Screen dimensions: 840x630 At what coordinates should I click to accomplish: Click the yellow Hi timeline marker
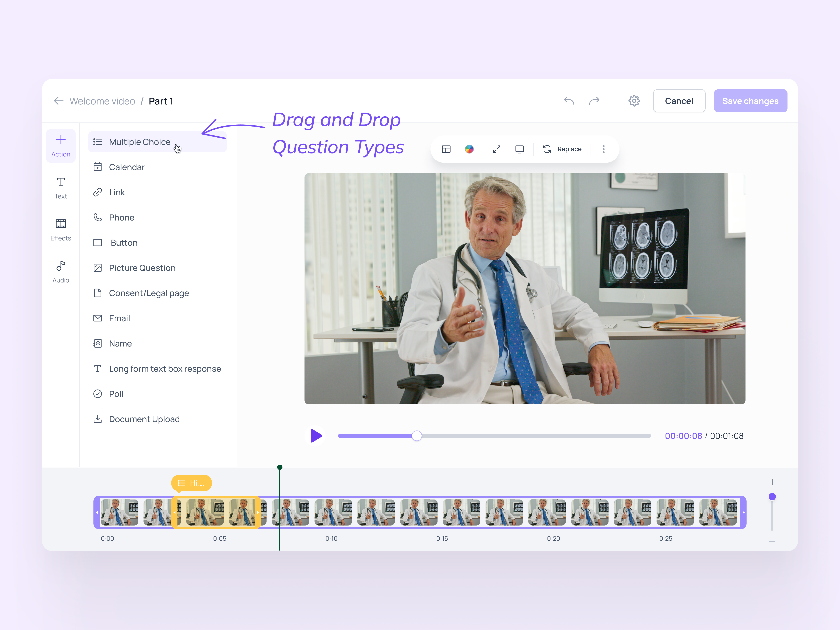click(x=191, y=483)
